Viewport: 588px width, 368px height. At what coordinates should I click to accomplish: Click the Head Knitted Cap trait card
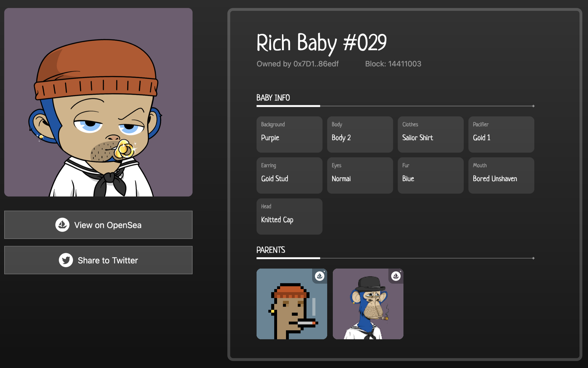point(289,216)
